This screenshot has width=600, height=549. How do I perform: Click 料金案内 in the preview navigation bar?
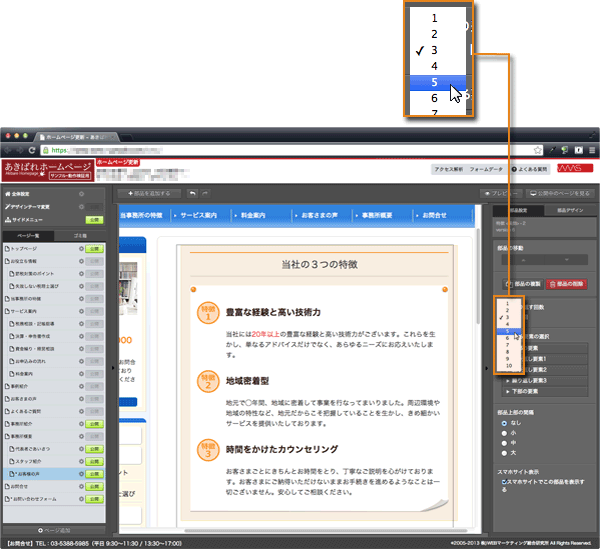point(253,215)
